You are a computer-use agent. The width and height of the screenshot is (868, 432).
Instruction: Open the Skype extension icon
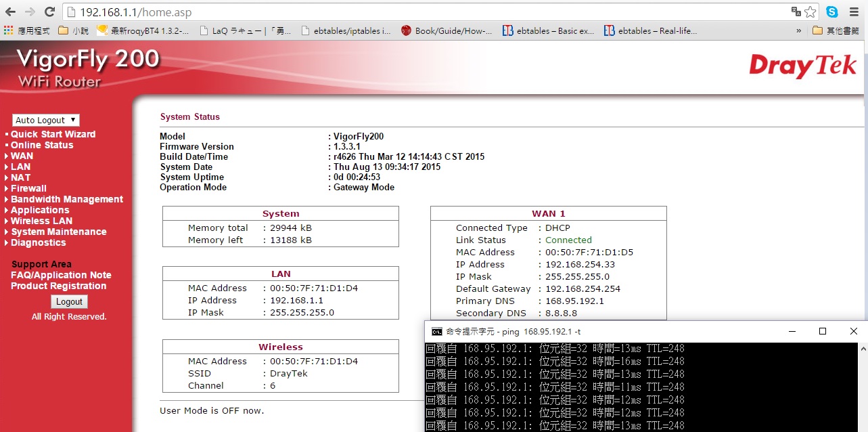click(831, 12)
